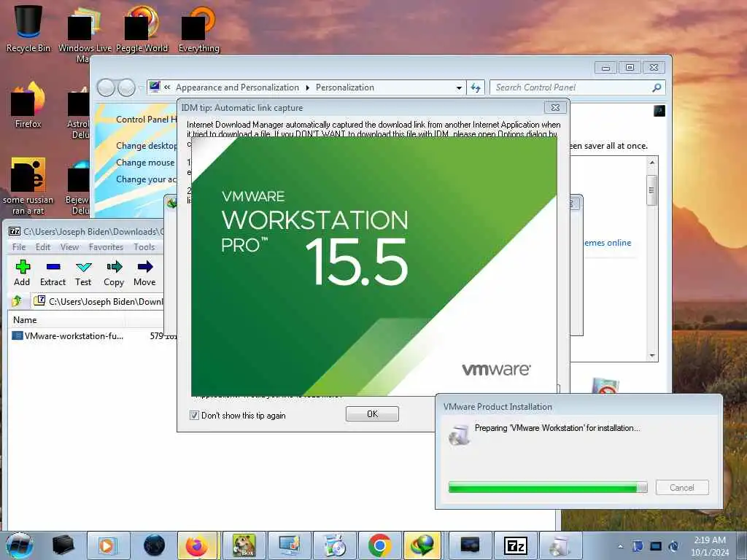This screenshot has height=560, width=747.
Task: Select the Peggle World desktop shortcut
Action: tap(142, 28)
